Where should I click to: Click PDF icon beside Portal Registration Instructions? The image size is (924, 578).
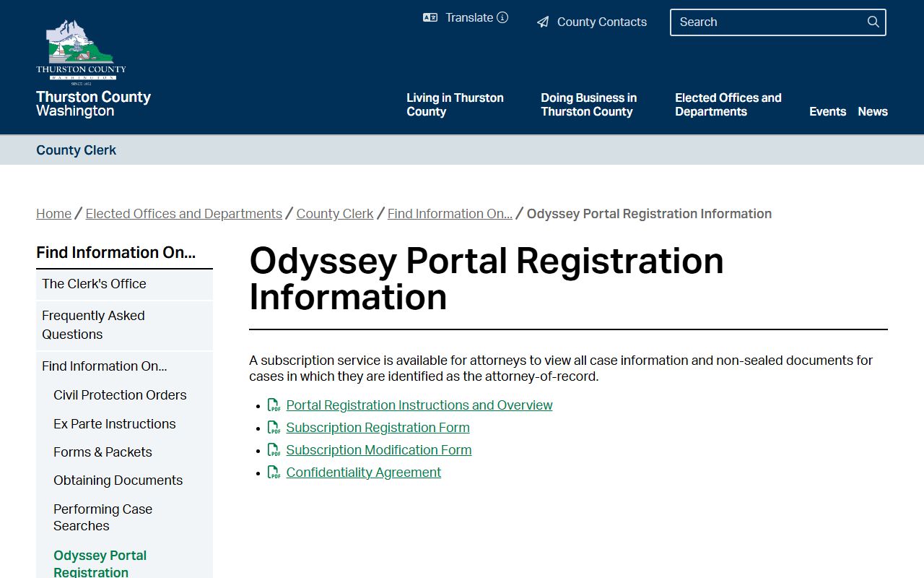(274, 405)
